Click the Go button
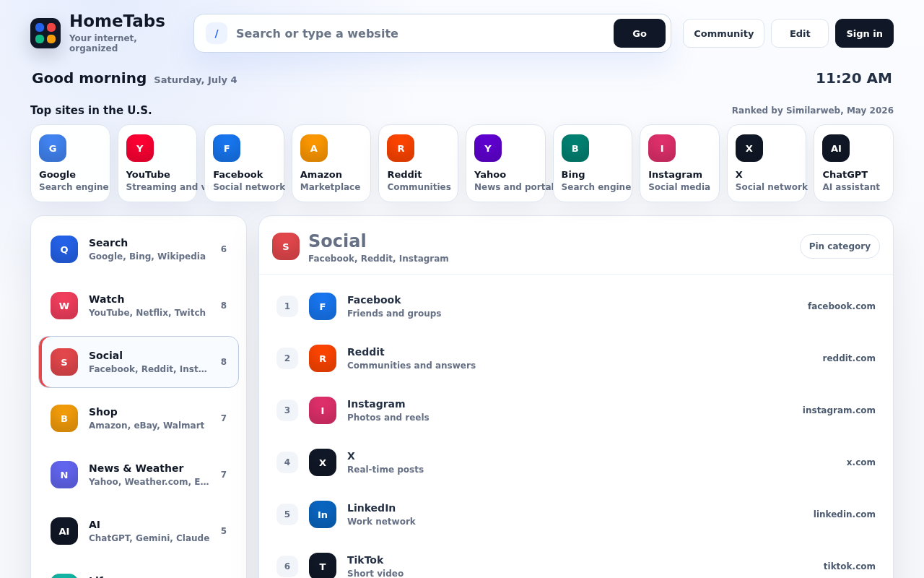The height and width of the screenshot is (578, 924). click(640, 33)
